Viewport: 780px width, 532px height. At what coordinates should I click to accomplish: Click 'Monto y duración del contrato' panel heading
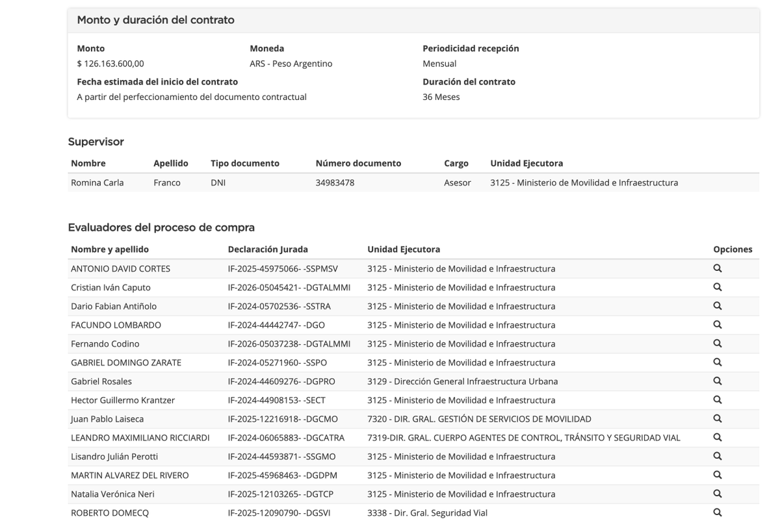[156, 20]
